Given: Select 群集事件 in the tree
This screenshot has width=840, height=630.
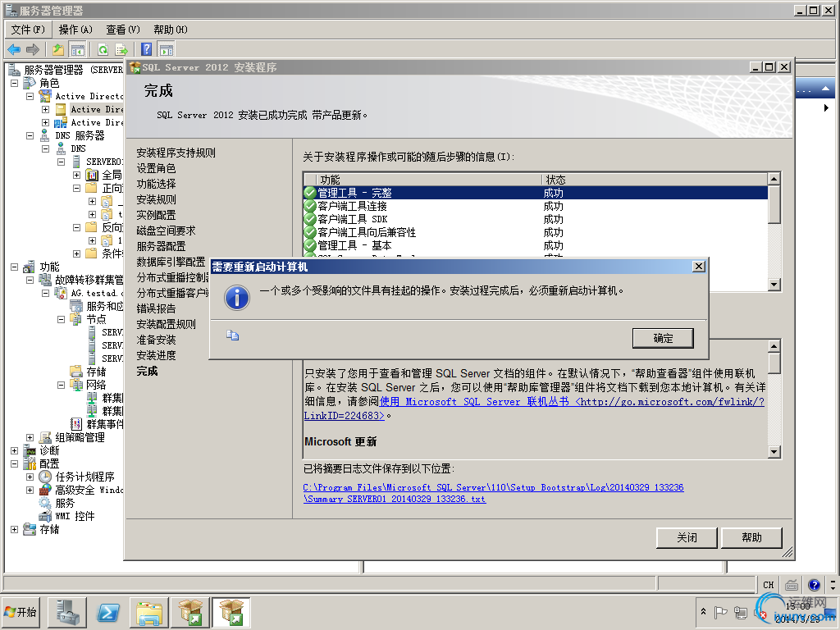Looking at the screenshot, I should click(104, 424).
